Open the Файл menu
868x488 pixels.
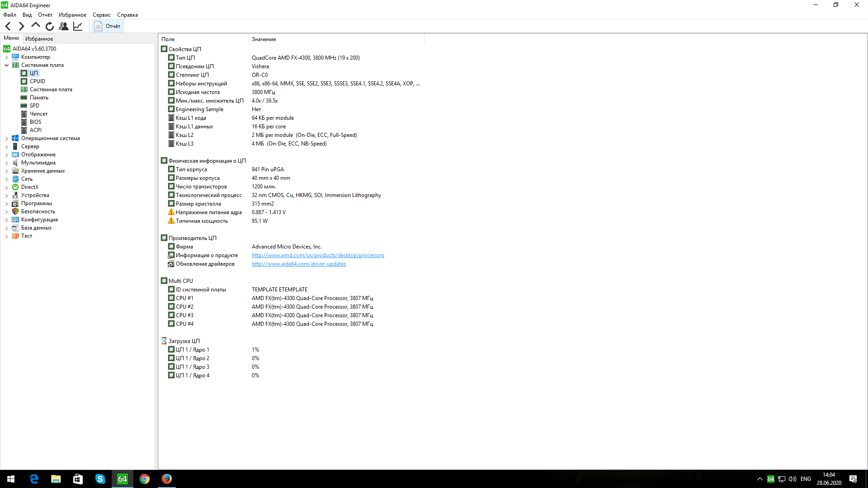(x=9, y=15)
